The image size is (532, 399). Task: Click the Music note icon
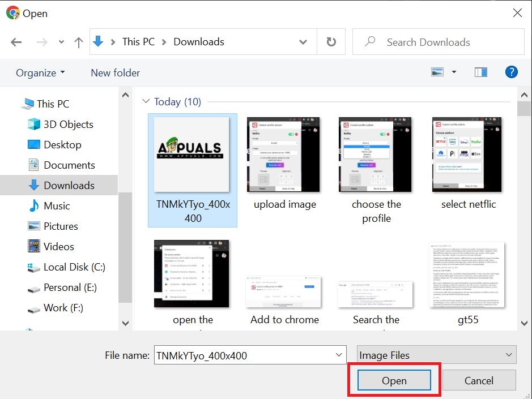pos(34,205)
